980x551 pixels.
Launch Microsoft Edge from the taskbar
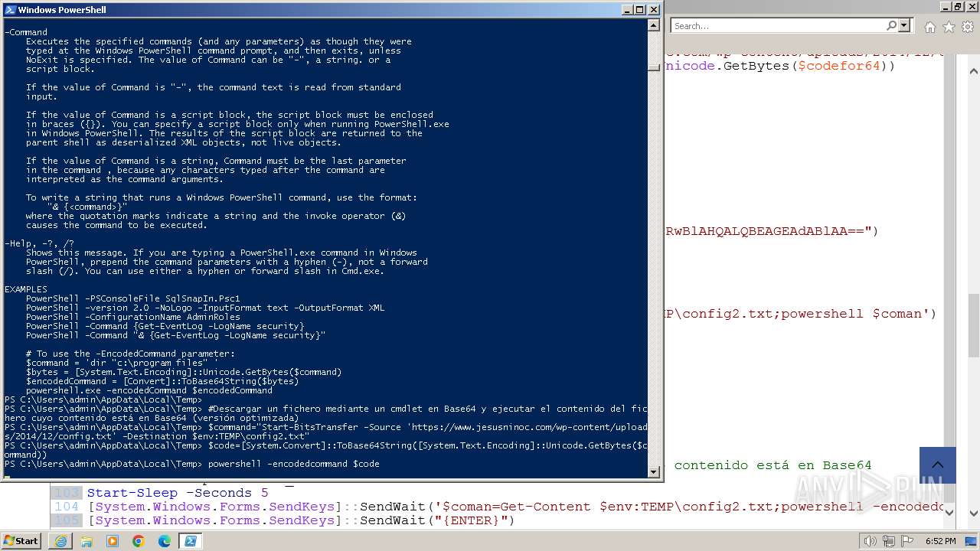(x=165, y=541)
